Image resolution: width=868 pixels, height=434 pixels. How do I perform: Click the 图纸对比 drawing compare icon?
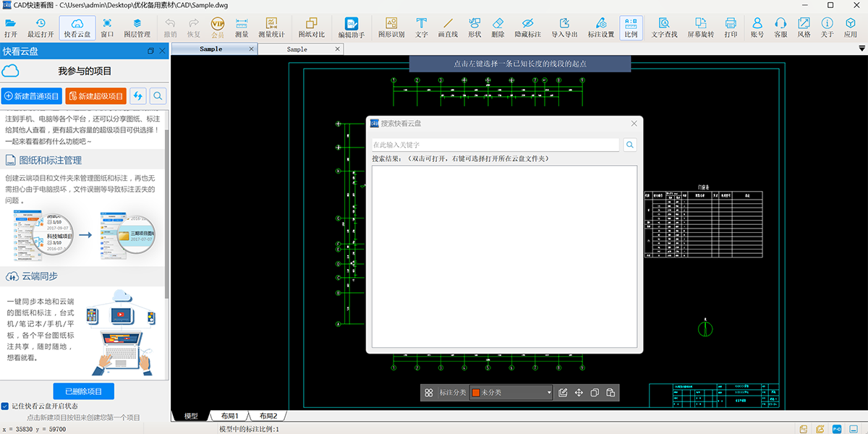(312, 27)
